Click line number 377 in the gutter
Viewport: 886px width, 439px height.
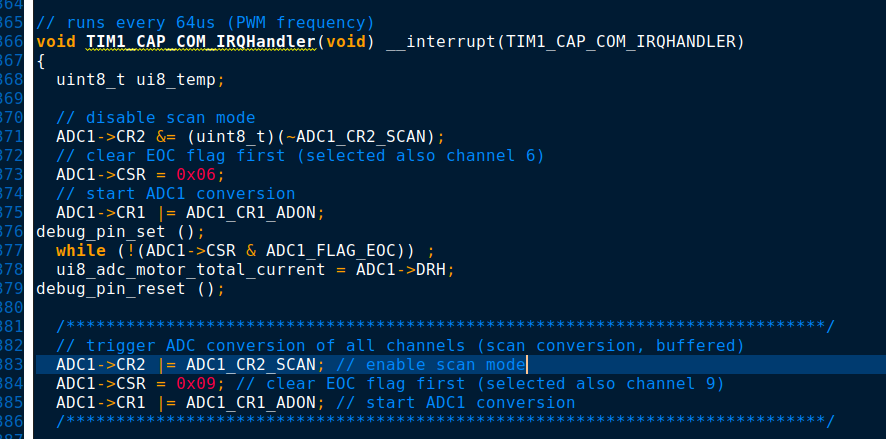point(11,250)
